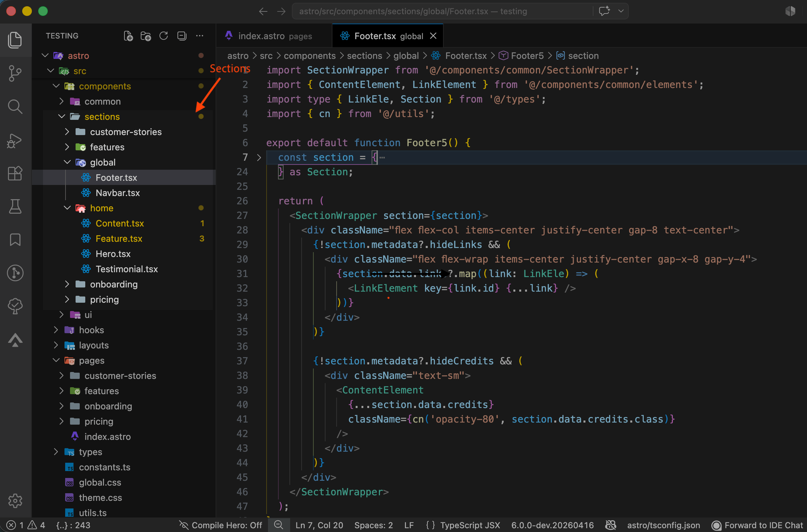Expand the hooks folder
Viewport: 807px width, 532px height.
tap(56, 330)
